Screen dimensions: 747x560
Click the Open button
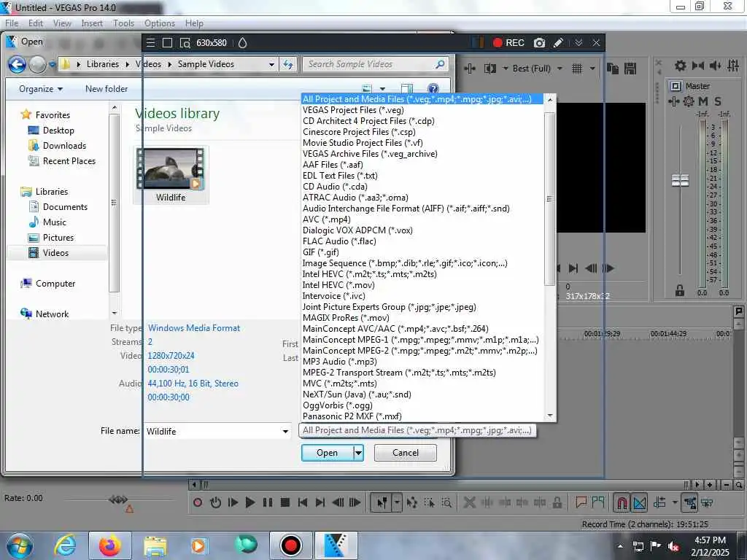pos(328,453)
